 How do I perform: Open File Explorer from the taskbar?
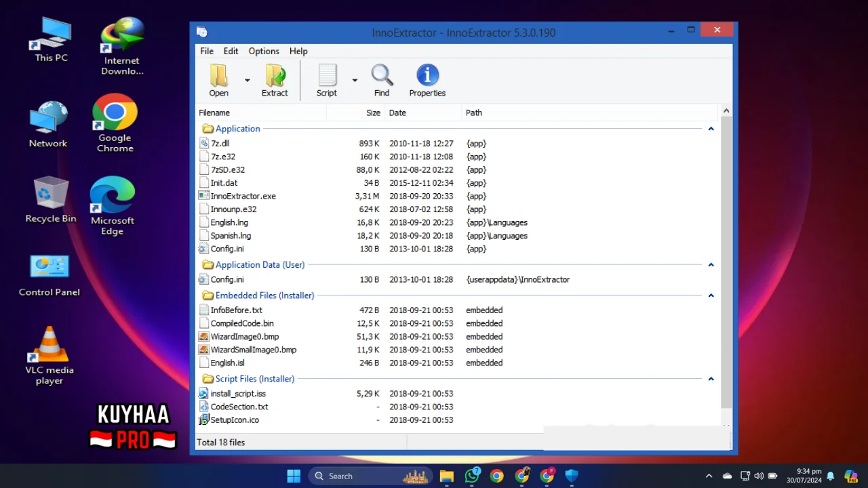[x=446, y=476]
